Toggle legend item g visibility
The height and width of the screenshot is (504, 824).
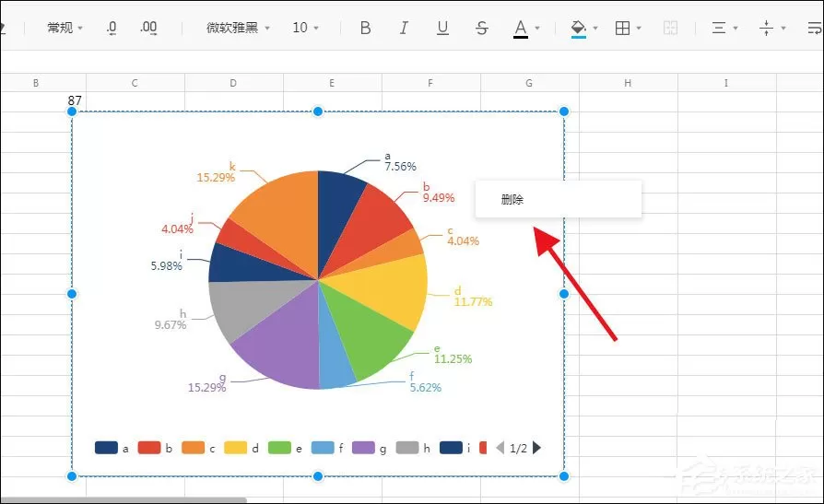(x=370, y=448)
